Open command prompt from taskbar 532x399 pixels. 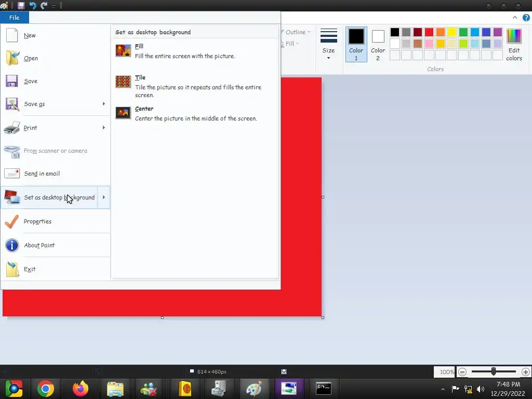(x=323, y=389)
